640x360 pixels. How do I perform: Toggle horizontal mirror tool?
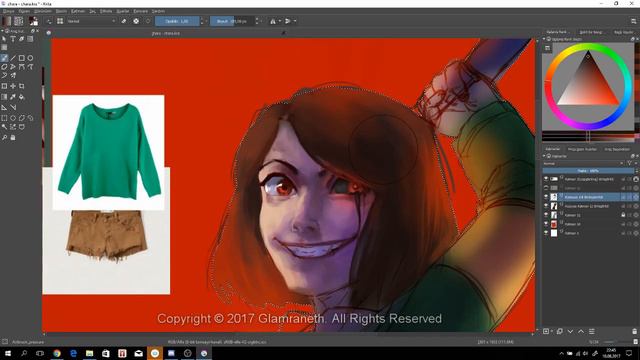273,21
